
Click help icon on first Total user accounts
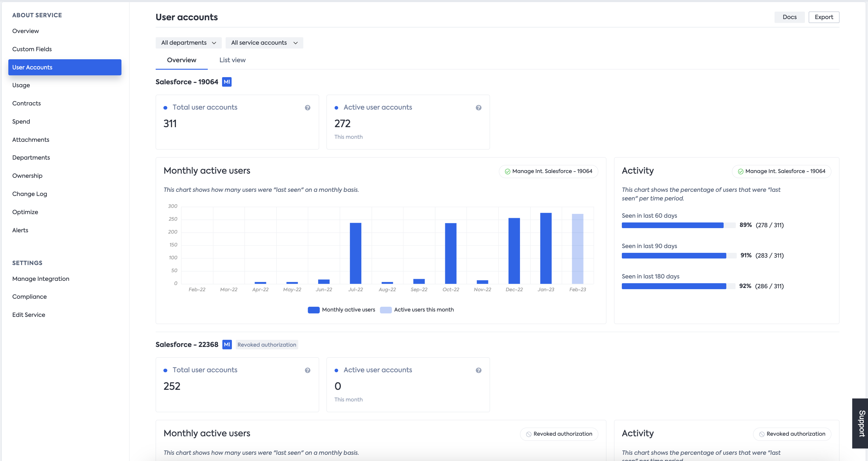click(307, 108)
